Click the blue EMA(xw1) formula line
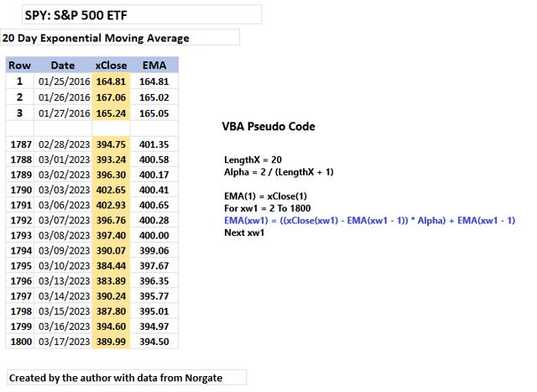Screen dimensions: 537x392 (x=370, y=220)
